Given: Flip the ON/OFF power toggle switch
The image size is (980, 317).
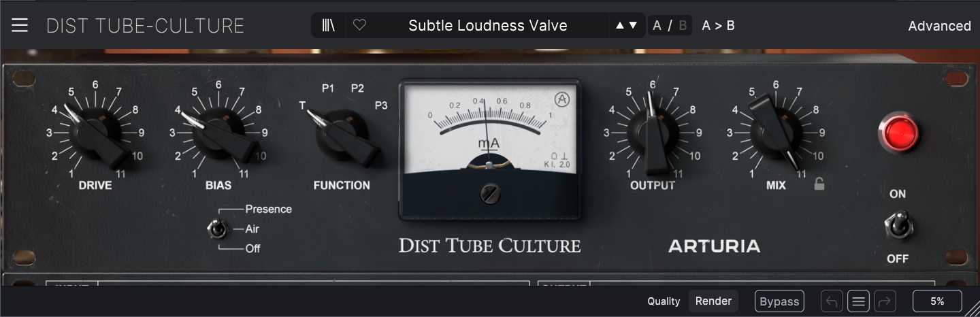Looking at the screenshot, I should pos(898,225).
